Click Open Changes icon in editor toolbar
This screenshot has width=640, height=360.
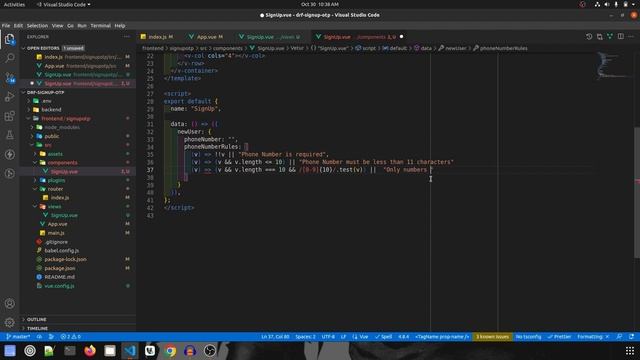[600, 37]
